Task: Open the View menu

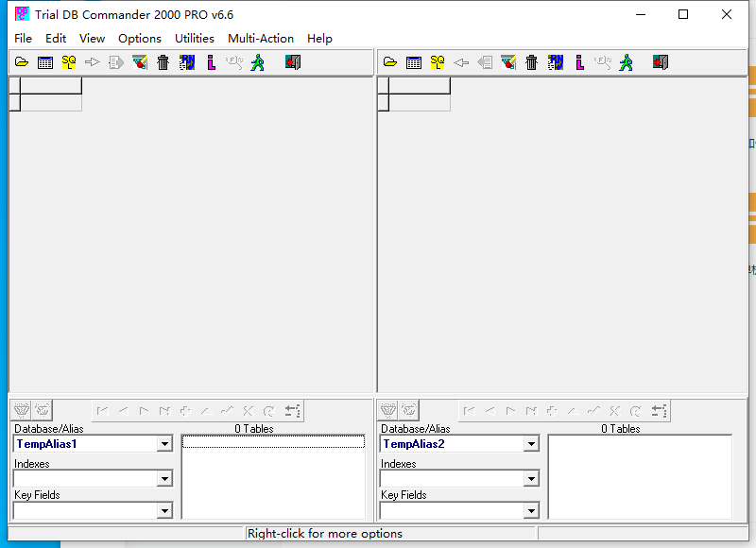Action: tap(92, 39)
